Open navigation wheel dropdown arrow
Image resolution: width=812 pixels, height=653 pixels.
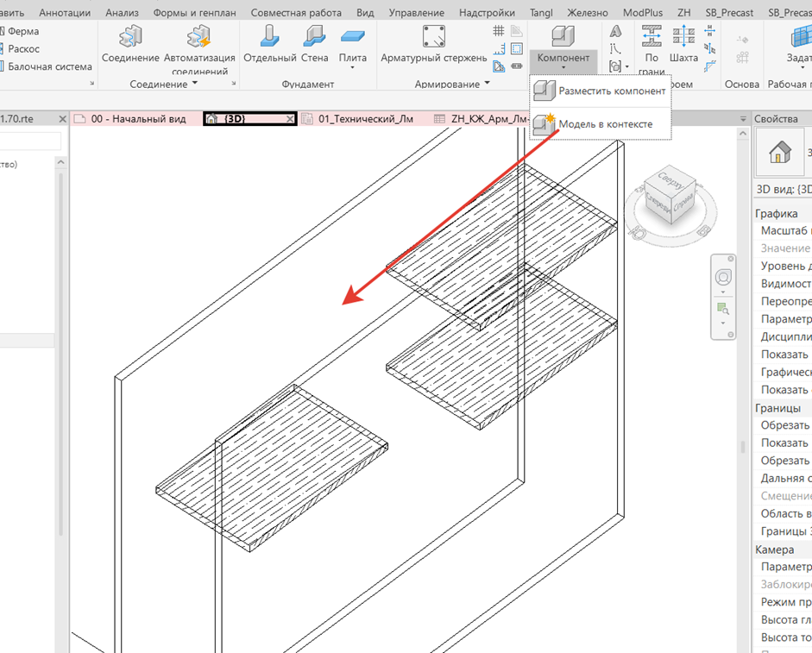[x=723, y=292]
